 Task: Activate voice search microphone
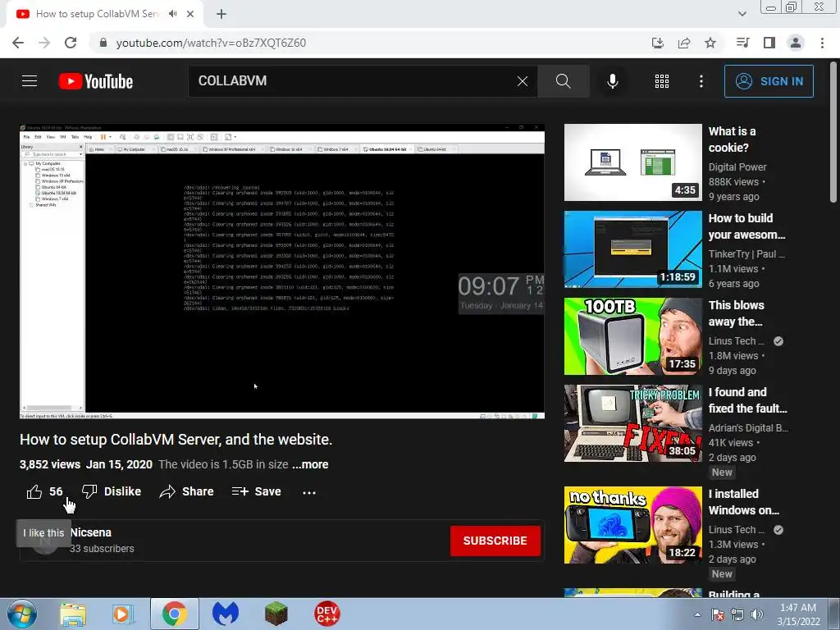pyautogui.click(x=612, y=81)
